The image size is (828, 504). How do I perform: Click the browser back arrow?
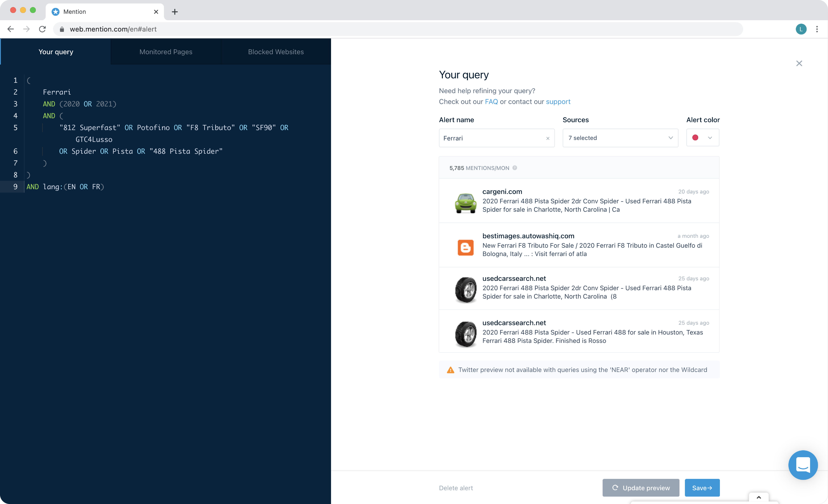point(11,29)
